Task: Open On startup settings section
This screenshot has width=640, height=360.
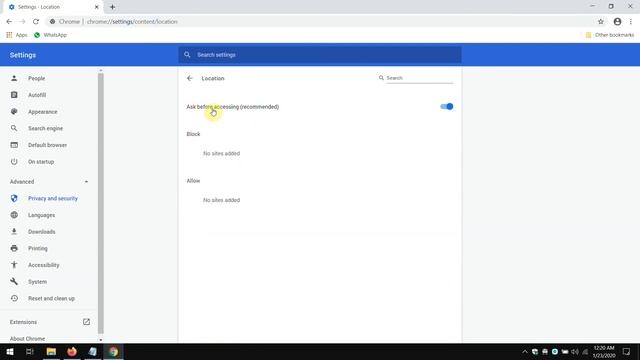Action: click(x=41, y=162)
